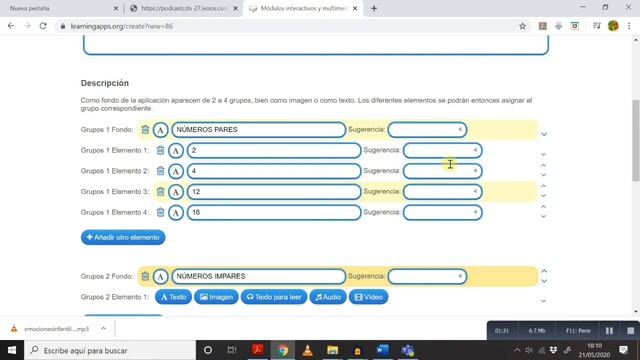Open VLC from the taskbar
640x360 pixels.
tap(307, 350)
